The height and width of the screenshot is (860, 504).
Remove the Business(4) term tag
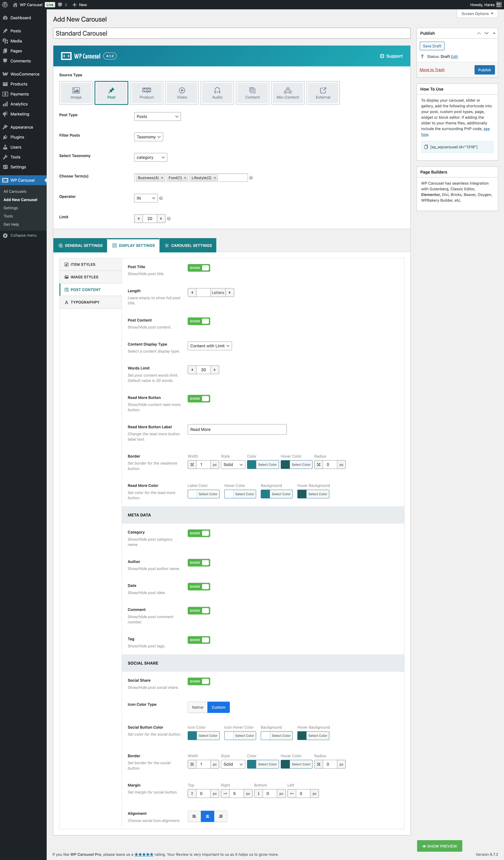162,178
